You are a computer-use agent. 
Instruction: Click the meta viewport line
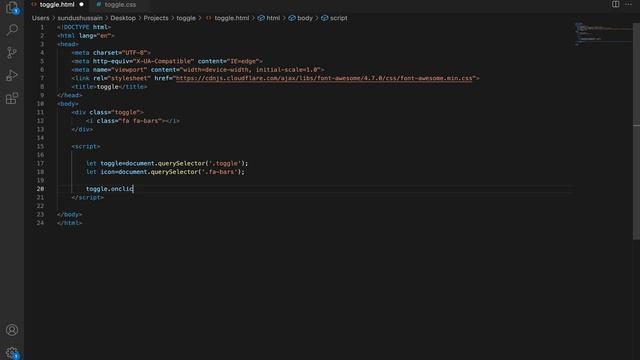(x=198, y=69)
